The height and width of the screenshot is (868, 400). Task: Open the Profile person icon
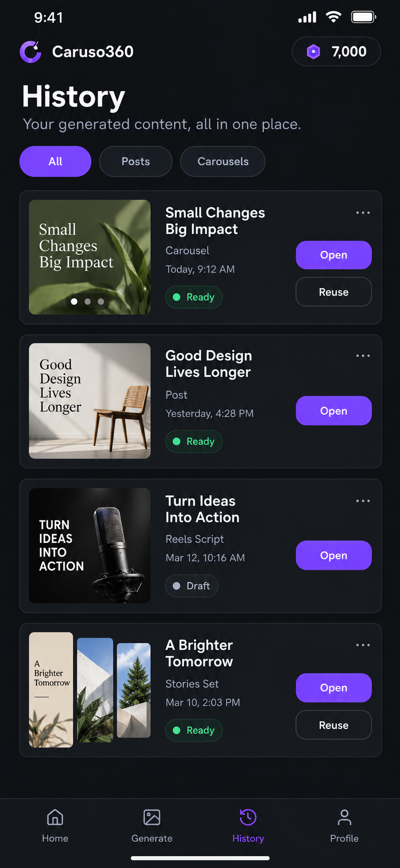point(344,817)
